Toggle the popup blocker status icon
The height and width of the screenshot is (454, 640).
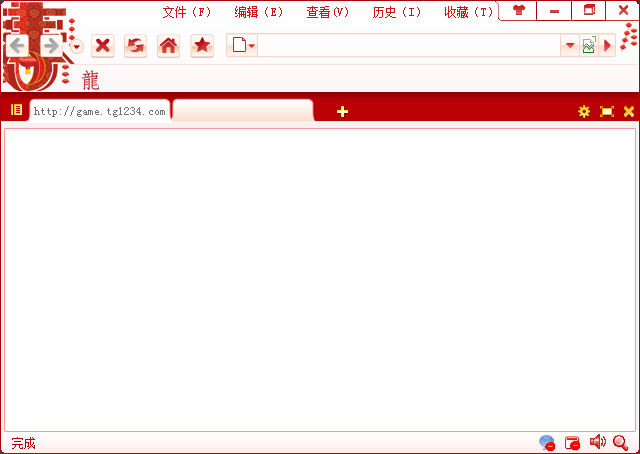click(572, 443)
